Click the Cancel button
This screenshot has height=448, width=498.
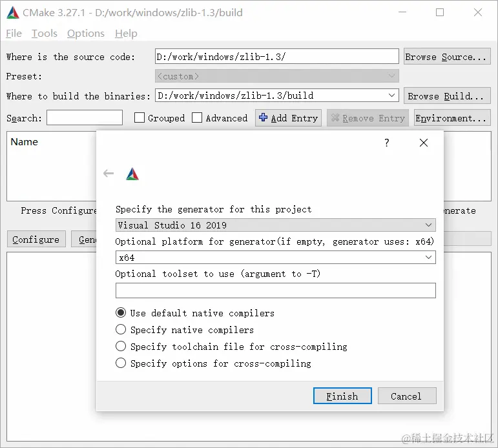407,396
